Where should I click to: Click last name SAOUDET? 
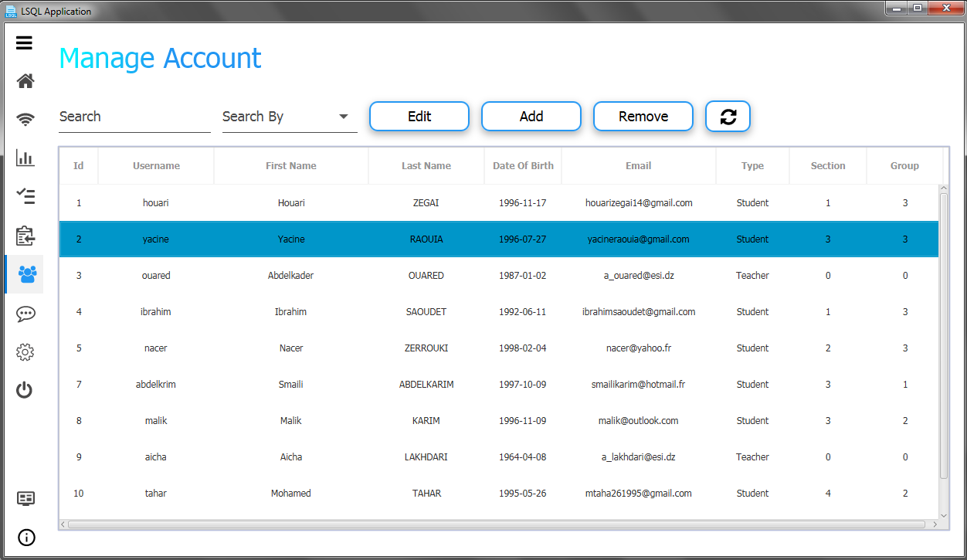point(426,312)
